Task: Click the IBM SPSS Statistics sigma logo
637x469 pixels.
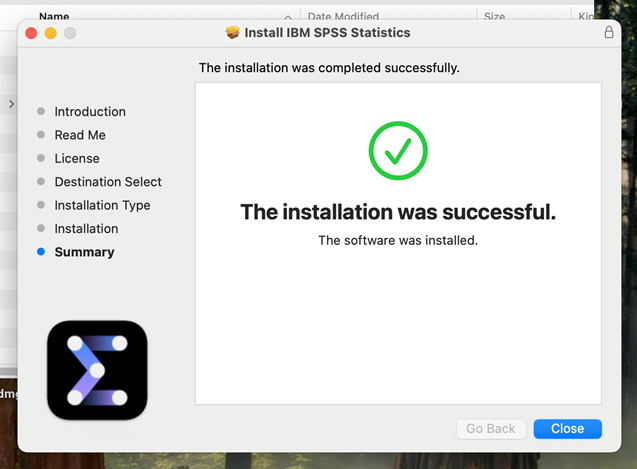Action: pos(97,370)
